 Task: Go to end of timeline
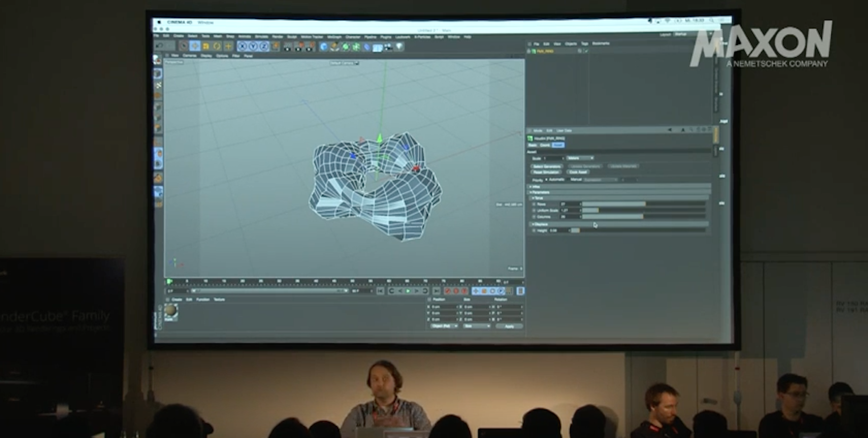coord(436,291)
